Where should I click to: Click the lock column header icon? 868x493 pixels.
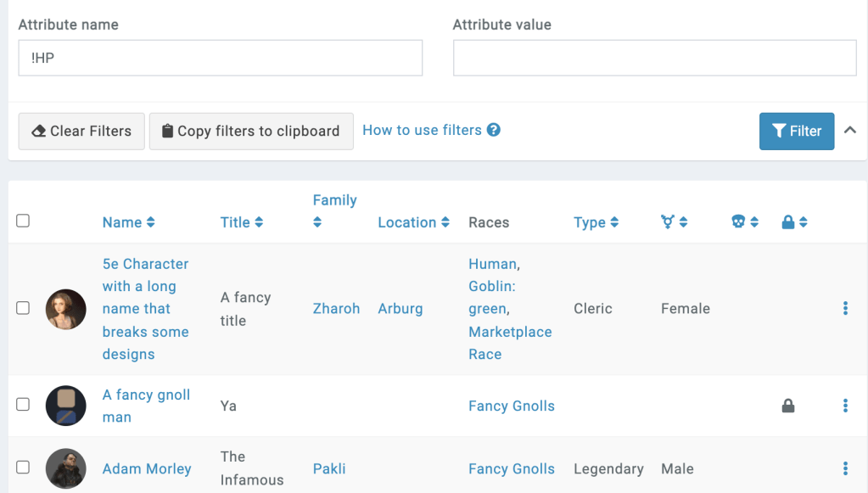tap(789, 221)
